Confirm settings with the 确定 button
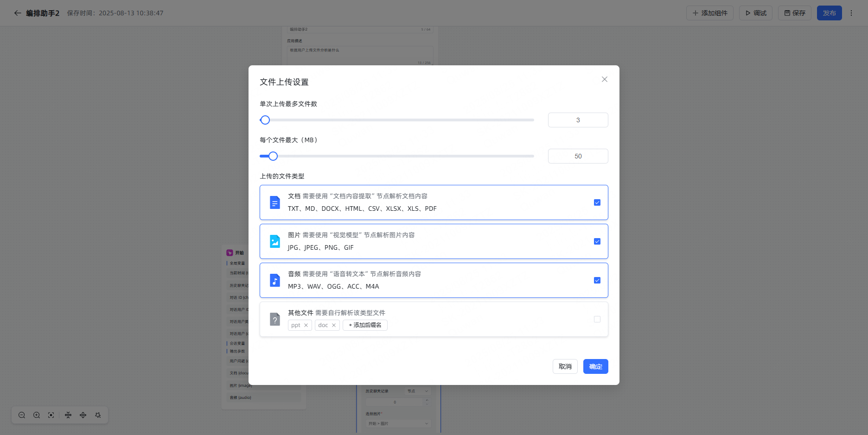Viewport: 868px width, 435px height. click(x=596, y=366)
